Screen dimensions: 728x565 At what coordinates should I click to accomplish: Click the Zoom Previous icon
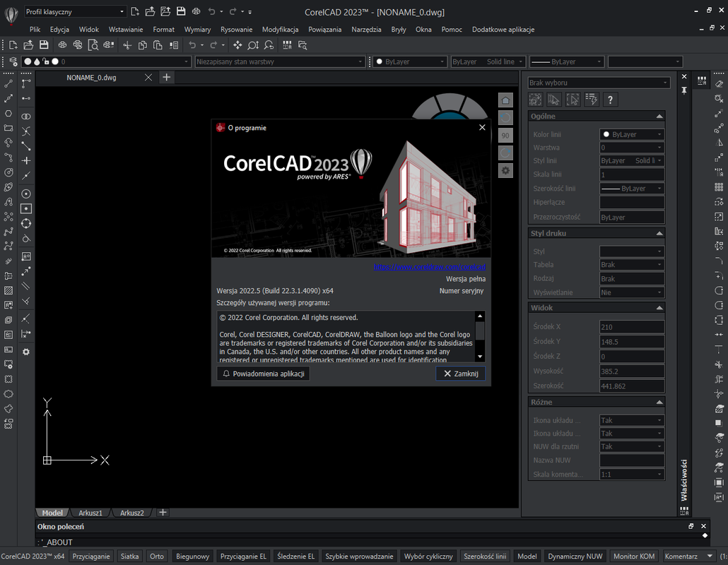269,45
